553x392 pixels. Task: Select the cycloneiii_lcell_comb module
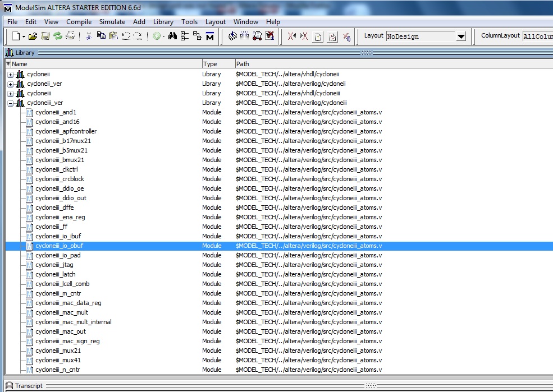(x=62, y=284)
